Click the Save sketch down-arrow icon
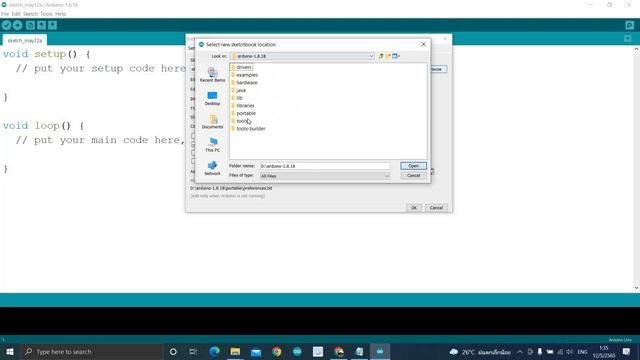This screenshot has width=640, height=360. click(x=53, y=25)
